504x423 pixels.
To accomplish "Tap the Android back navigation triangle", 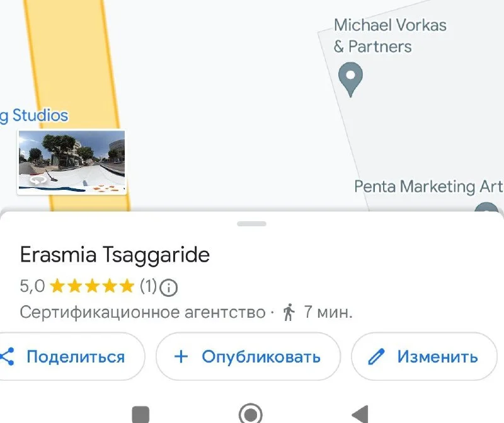I will pos(360,414).
